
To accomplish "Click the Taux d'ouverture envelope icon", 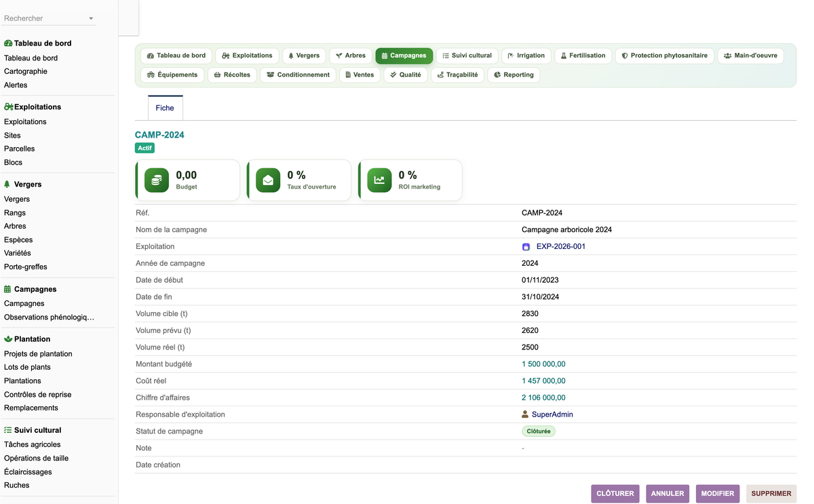I will (x=268, y=180).
